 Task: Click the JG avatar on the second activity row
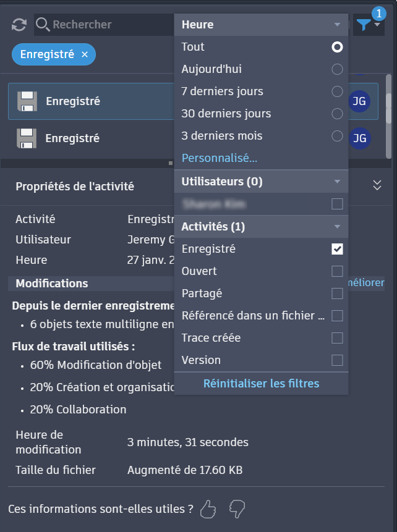coord(361,137)
